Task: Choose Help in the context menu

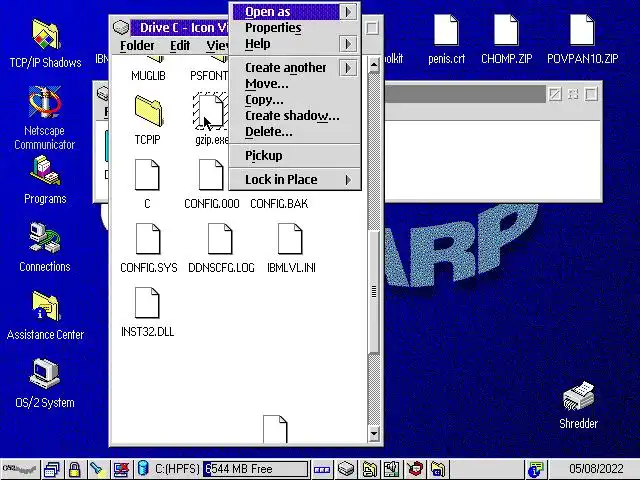Action: click(286, 44)
